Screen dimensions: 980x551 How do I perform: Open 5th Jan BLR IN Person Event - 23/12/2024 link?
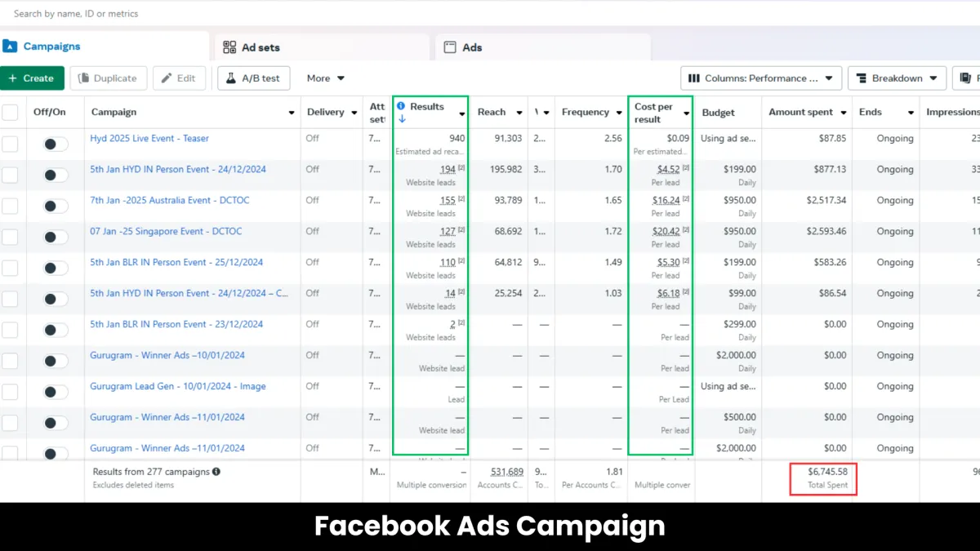pyautogui.click(x=176, y=325)
